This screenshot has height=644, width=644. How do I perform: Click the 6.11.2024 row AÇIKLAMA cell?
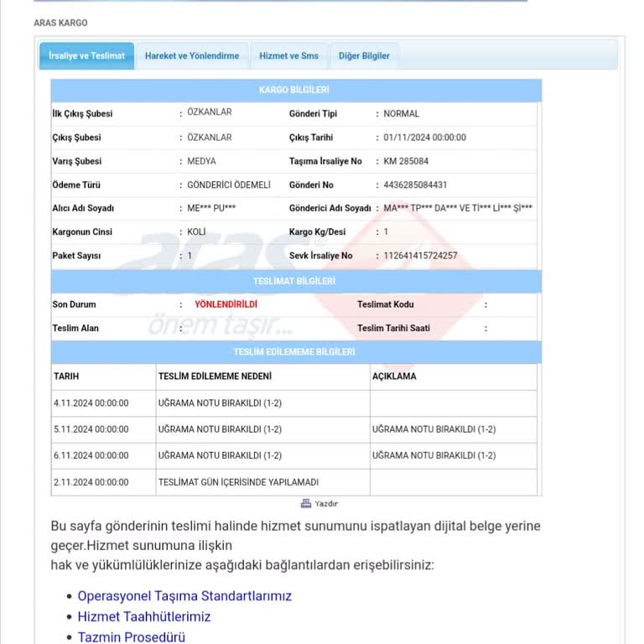(454, 456)
